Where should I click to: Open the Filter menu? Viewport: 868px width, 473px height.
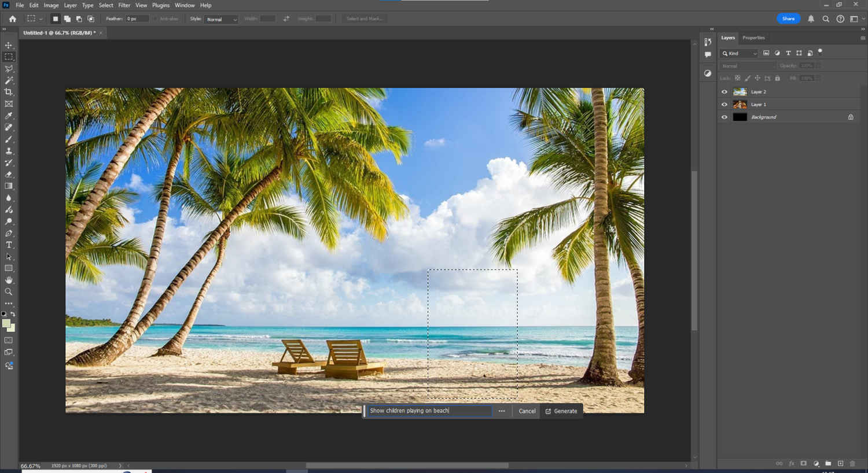click(124, 5)
